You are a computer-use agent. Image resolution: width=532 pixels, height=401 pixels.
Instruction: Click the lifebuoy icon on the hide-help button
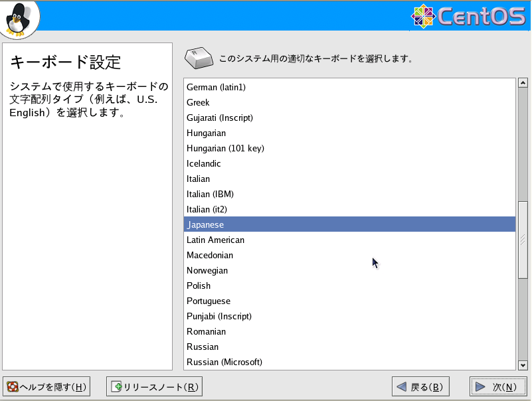[13, 387]
